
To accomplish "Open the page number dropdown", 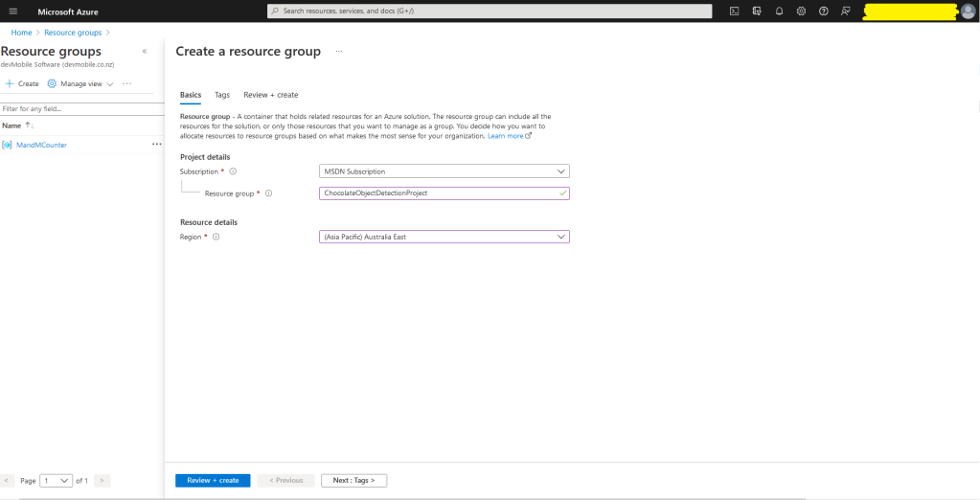I will pos(56,480).
